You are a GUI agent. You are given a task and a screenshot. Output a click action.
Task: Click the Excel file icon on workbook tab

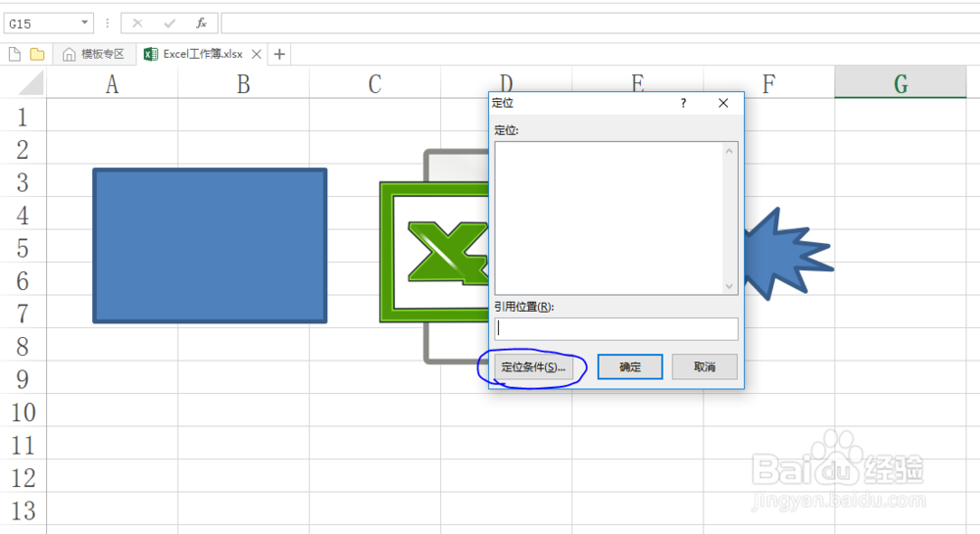[x=151, y=54]
